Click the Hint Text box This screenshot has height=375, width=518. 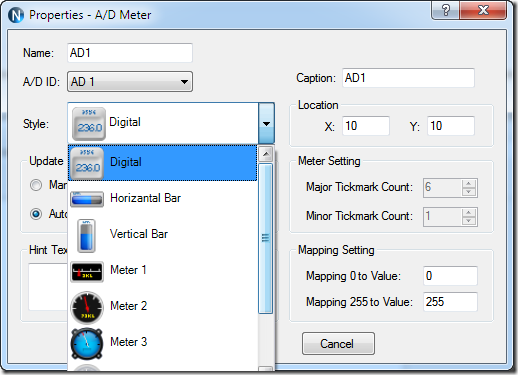[48, 287]
